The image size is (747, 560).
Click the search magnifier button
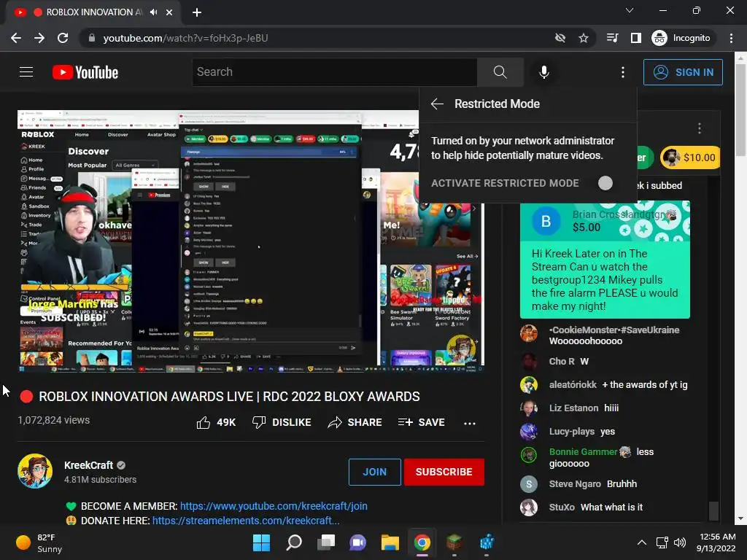pyautogui.click(x=500, y=72)
